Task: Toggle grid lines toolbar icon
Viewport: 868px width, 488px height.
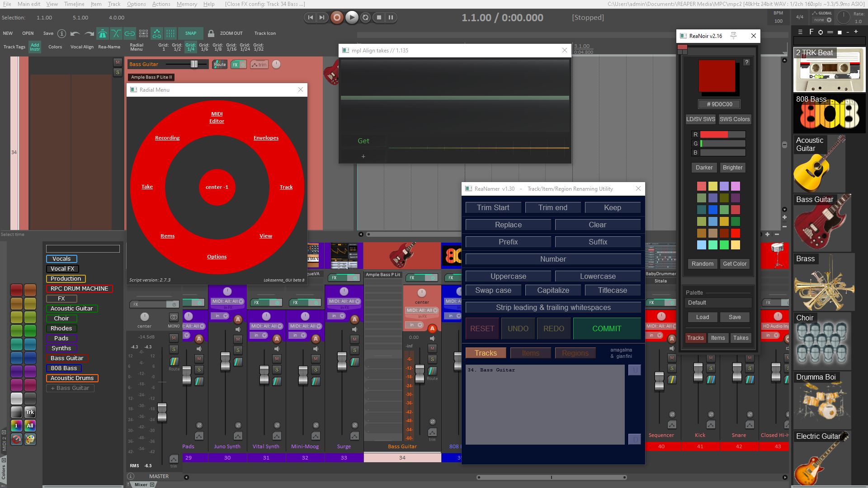Action: pos(170,33)
